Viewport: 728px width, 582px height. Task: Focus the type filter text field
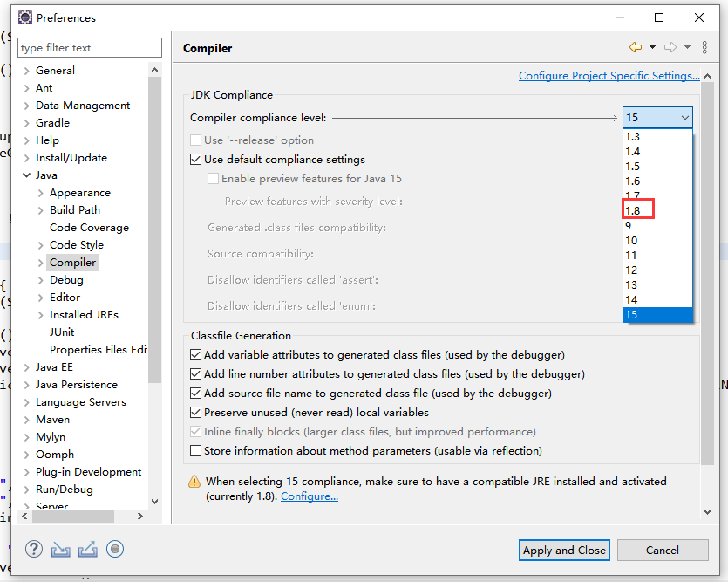(90, 48)
